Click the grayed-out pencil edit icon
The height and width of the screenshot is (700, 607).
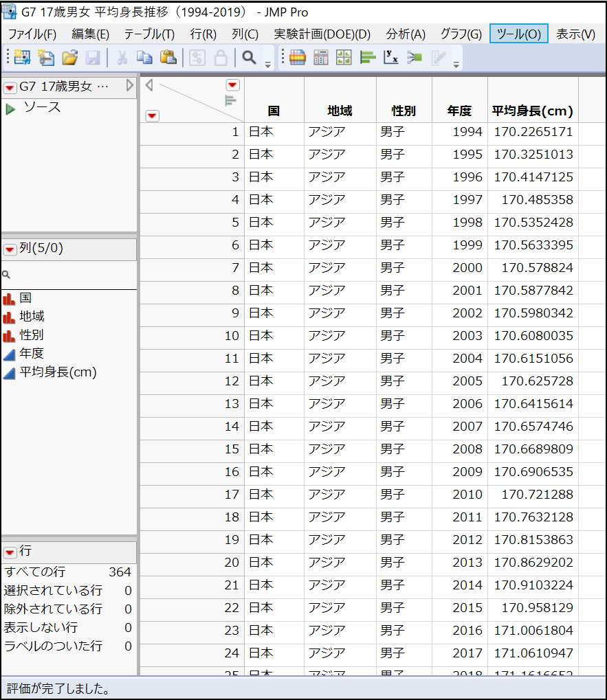click(438, 58)
